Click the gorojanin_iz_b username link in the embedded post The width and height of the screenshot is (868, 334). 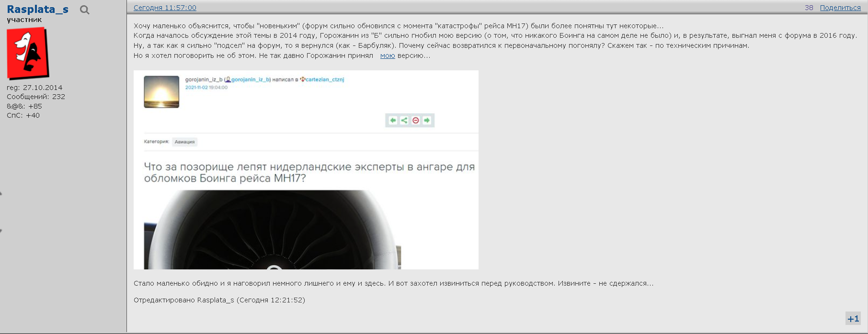tap(251, 79)
